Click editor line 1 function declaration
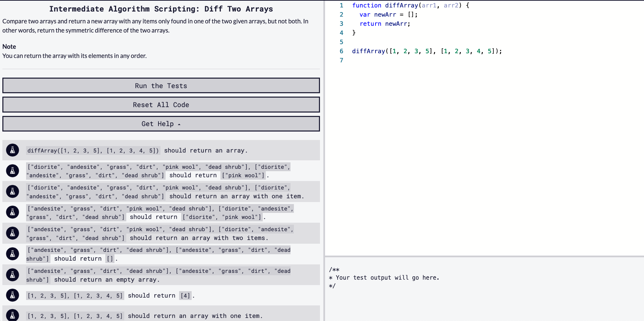Screen dimensions: 644x321 411,5
